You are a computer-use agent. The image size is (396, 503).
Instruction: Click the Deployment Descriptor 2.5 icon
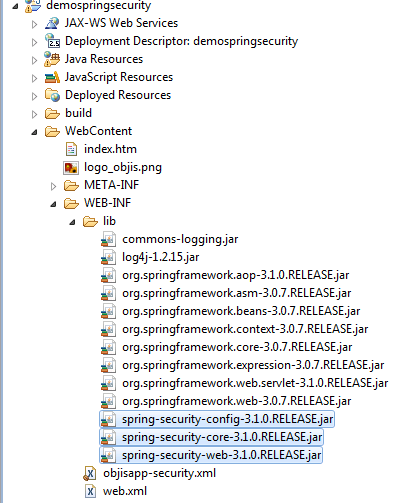click(52, 41)
